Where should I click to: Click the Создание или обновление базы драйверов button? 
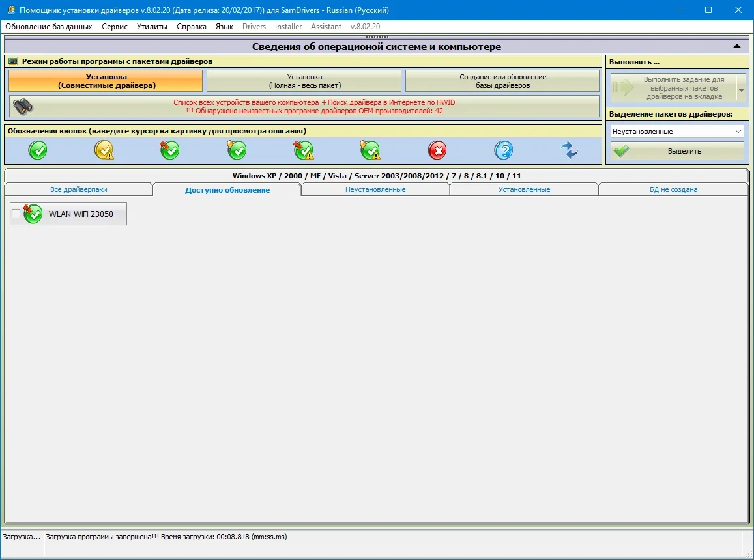pyautogui.click(x=502, y=81)
